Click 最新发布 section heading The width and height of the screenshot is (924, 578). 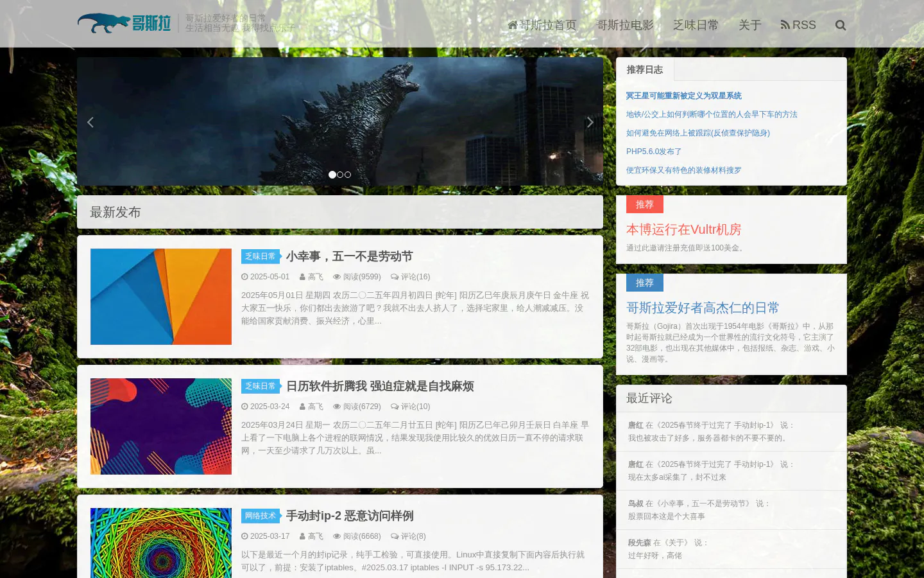coord(116,212)
